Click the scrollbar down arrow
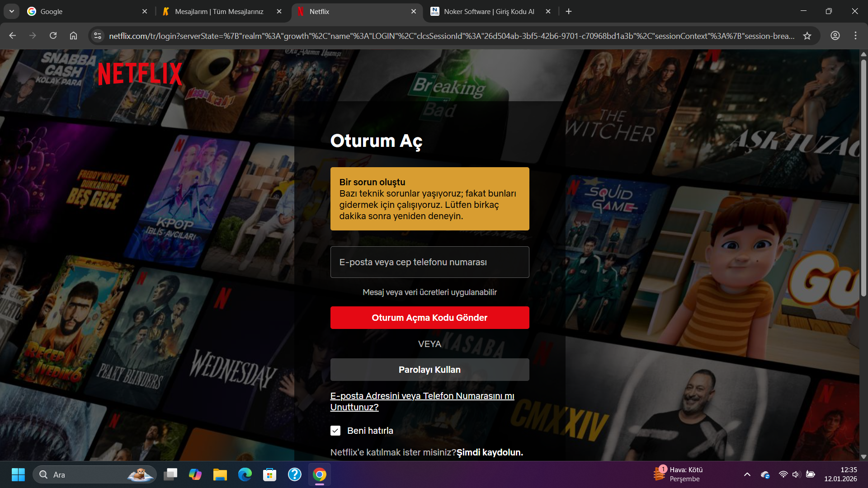 (x=863, y=456)
